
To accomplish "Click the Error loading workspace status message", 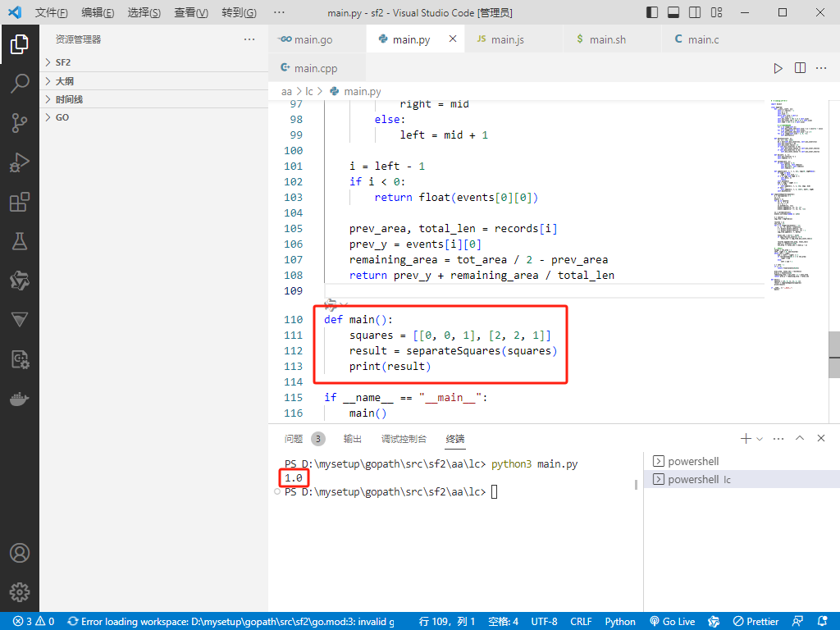I will tap(231, 622).
